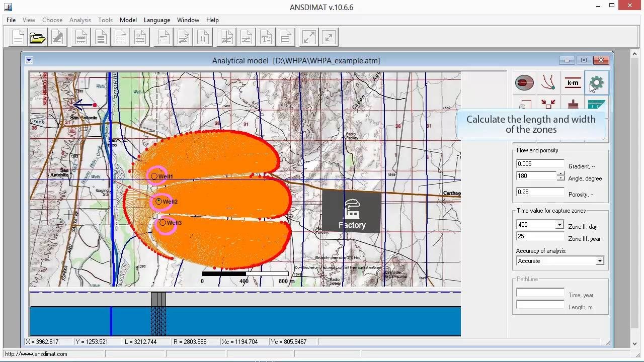Click the page icon with dotted lines
The width and height of the screenshot is (644, 362).
click(121, 37)
